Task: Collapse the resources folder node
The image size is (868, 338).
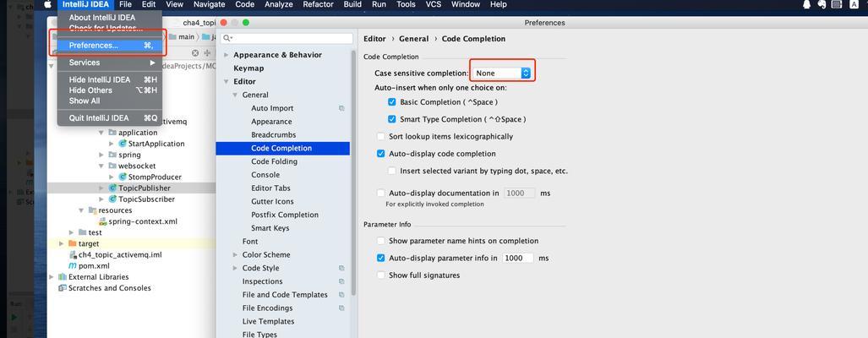Action: tap(81, 210)
